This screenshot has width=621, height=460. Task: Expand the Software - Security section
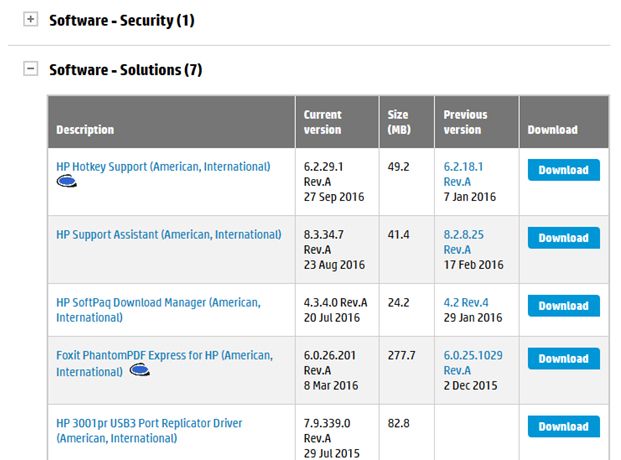click(30, 20)
